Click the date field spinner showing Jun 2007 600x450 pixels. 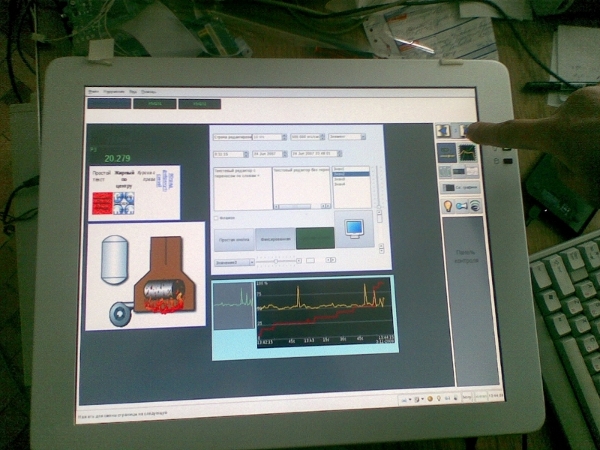point(267,154)
